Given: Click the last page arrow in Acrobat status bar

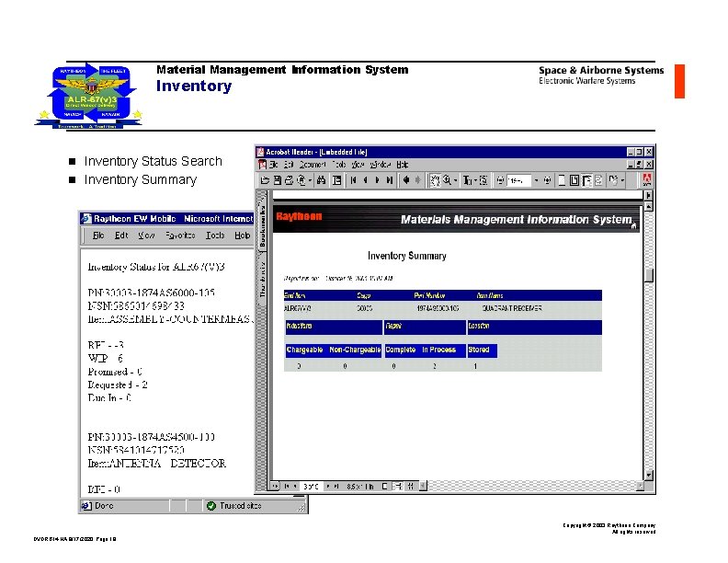Looking at the screenshot, I should (336, 487).
